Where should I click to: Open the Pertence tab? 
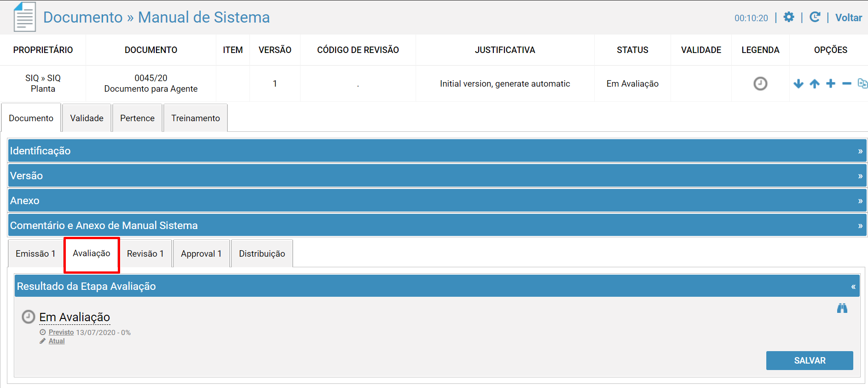pyautogui.click(x=137, y=118)
